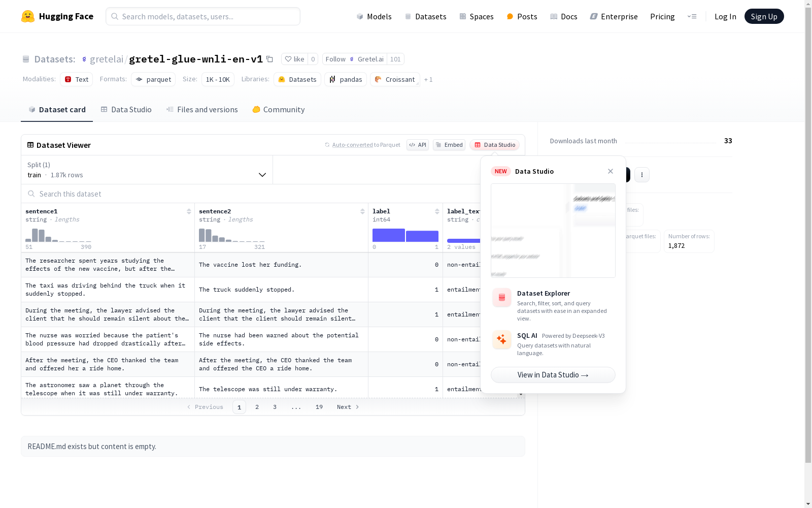
Task: Switch to the Data Studio tab
Action: 126,110
